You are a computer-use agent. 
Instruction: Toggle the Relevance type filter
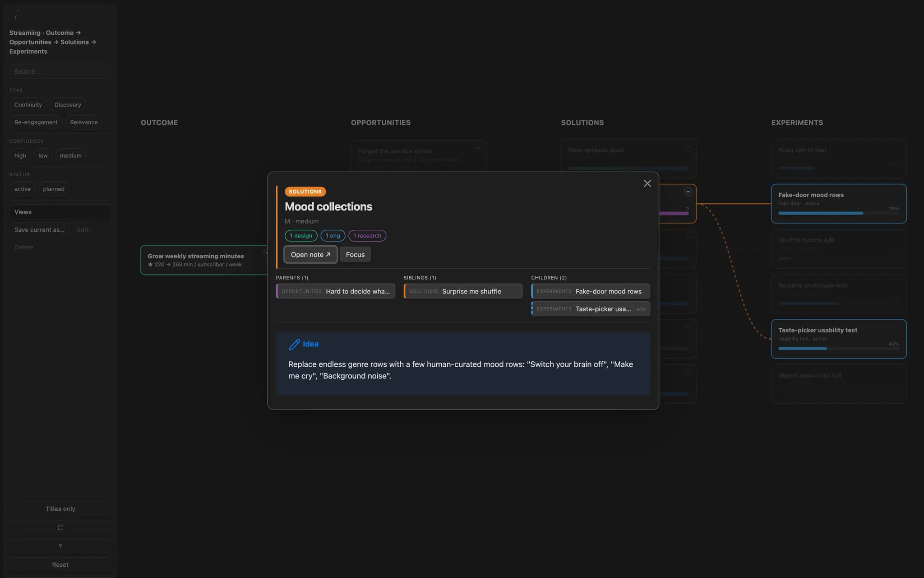tap(84, 122)
